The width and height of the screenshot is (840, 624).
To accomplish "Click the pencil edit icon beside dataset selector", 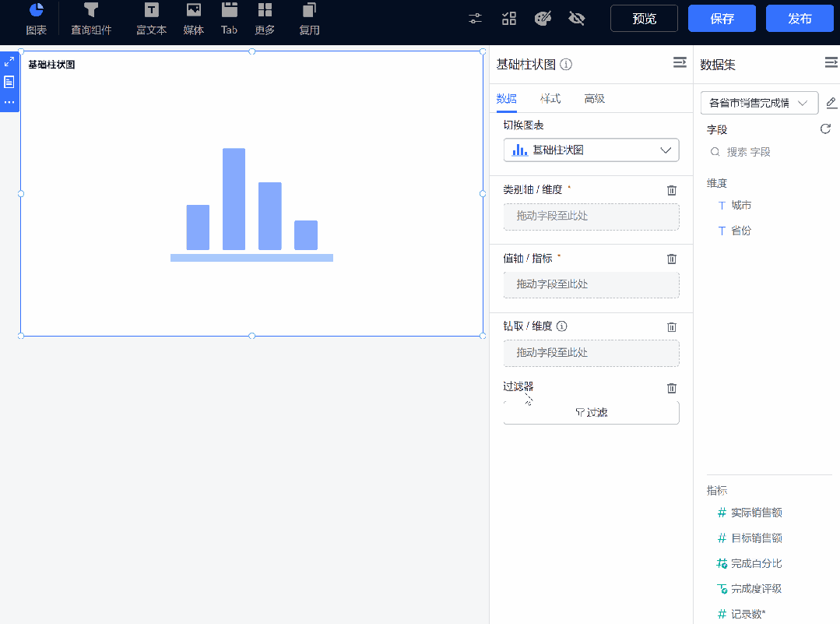I will click(831, 102).
